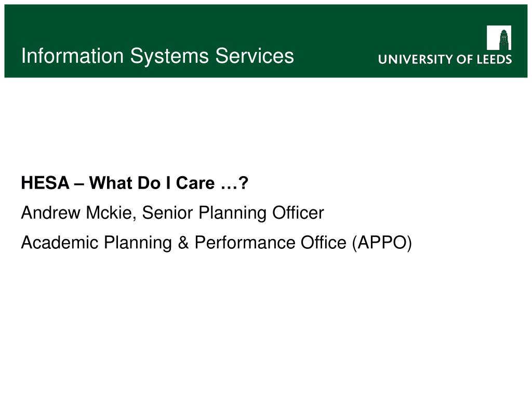
Task: Click the ampersand in the office name
Action: pyautogui.click(x=183, y=243)
